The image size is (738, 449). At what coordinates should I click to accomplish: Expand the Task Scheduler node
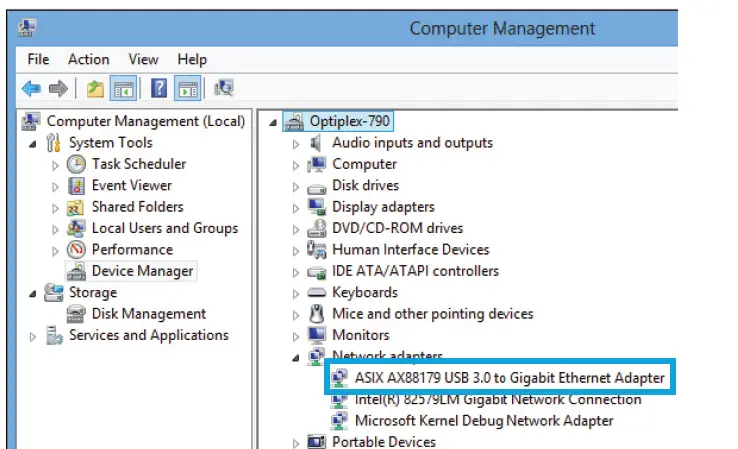[x=55, y=165]
